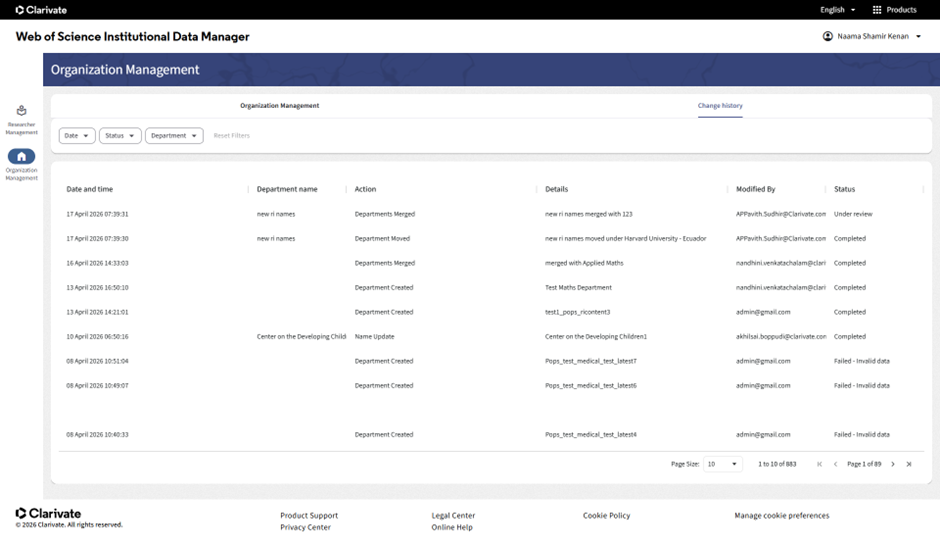Image resolution: width=940 pixels, height=544 pixels.
Task: Open the Online Help link
Action: point(452,527)
